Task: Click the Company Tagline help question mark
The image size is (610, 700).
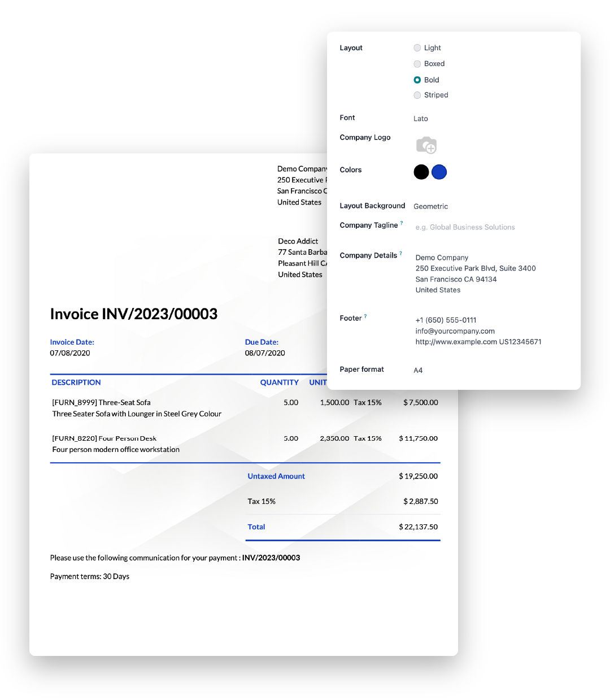Action: click(x=402, y=223)
